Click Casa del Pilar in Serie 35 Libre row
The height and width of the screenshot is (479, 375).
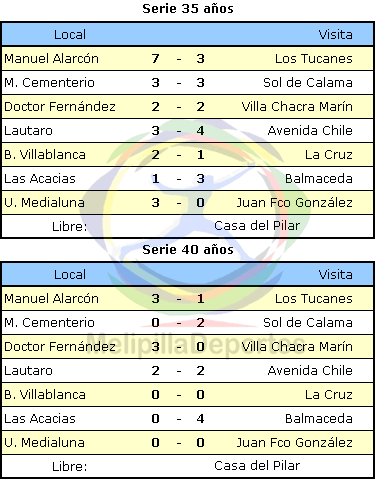257,226
